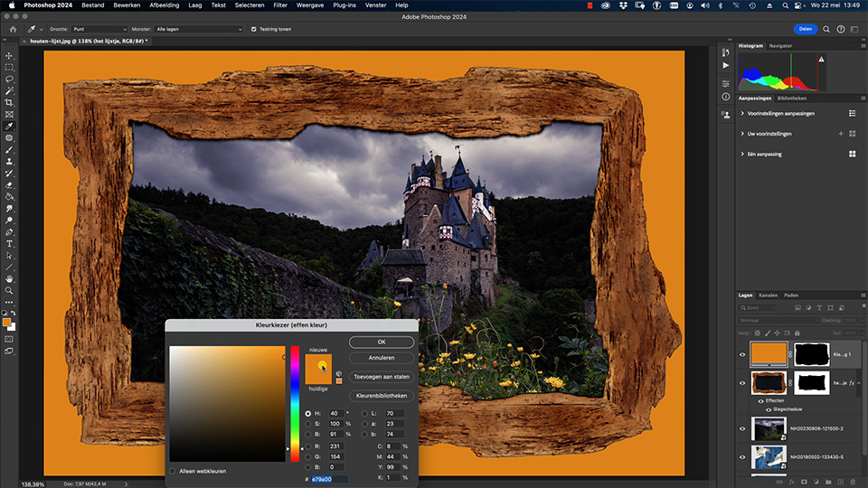Open the Laag menu
The height and width of the screenshot is (488, 868).
click(x=195, y=5)
